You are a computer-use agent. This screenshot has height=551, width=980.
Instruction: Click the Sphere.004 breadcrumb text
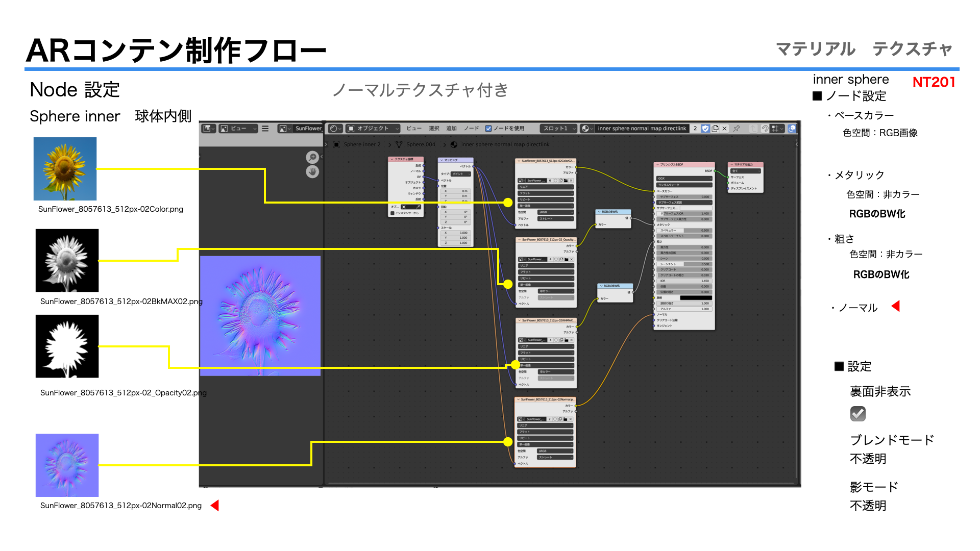pos(421,145)
